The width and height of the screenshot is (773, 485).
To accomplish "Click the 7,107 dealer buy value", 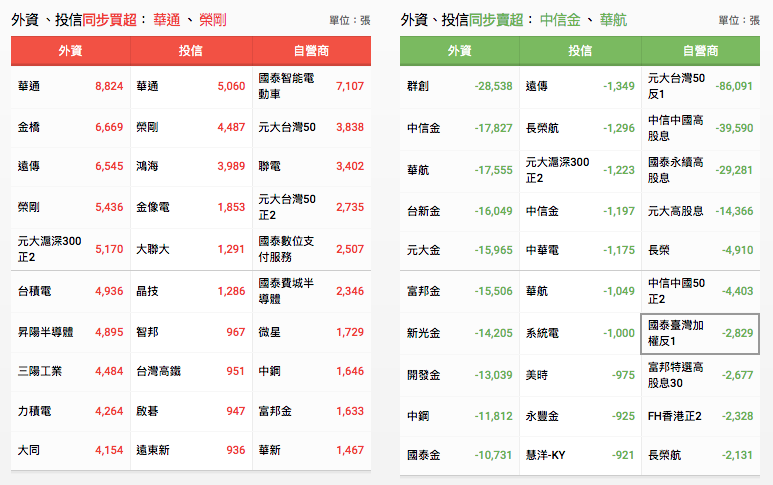I will (x=350, y=86).
